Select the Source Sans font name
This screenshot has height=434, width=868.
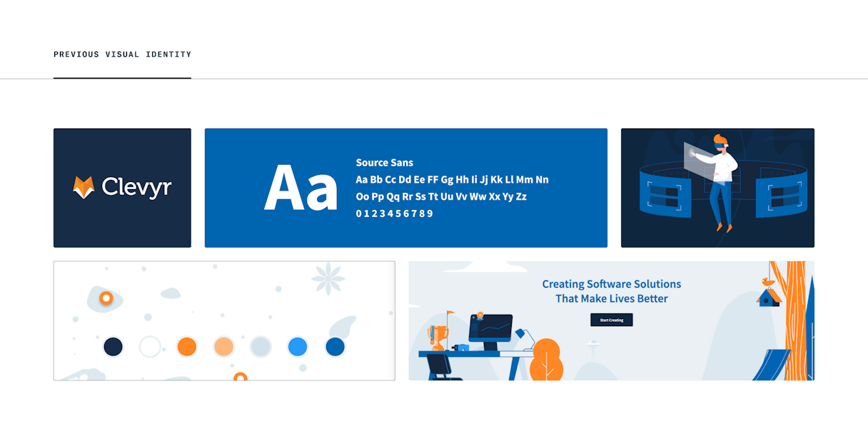click(x=385, y=163)
